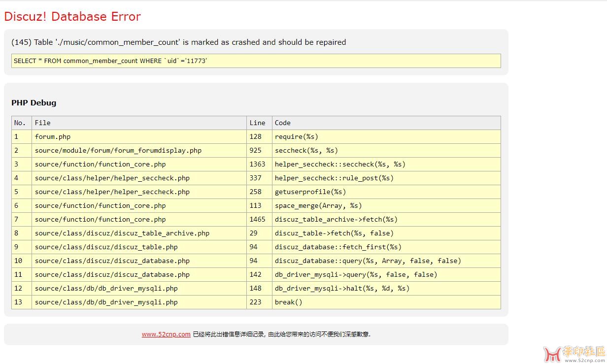Select discuz_database::query code cell
Image resolution: width=607 pixels, height=364 pixels.
click(x=387, y=261)
